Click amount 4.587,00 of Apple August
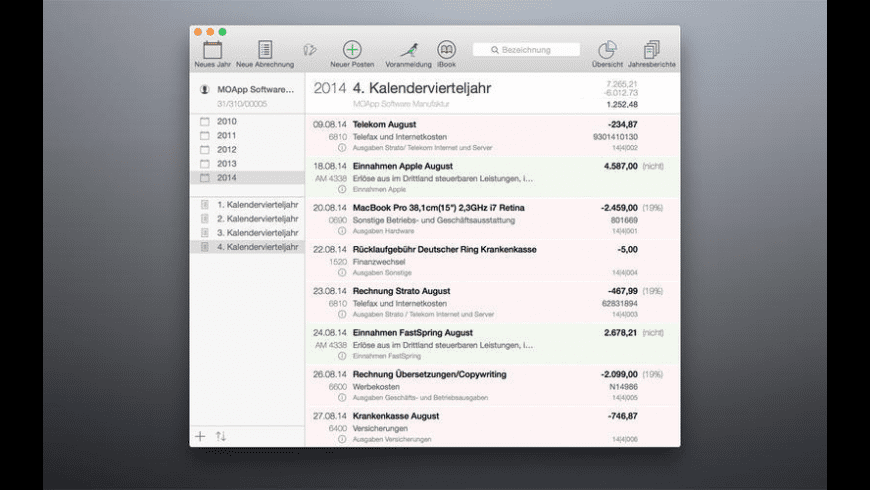The height and width of the screenshot is (490, 870). click(621, 166)
